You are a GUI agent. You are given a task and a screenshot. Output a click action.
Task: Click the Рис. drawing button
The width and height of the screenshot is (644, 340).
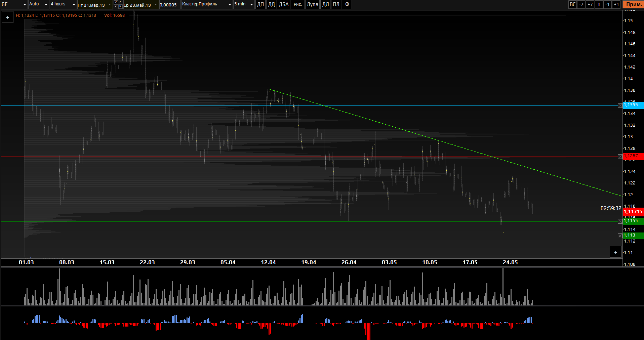coord(297,4)
